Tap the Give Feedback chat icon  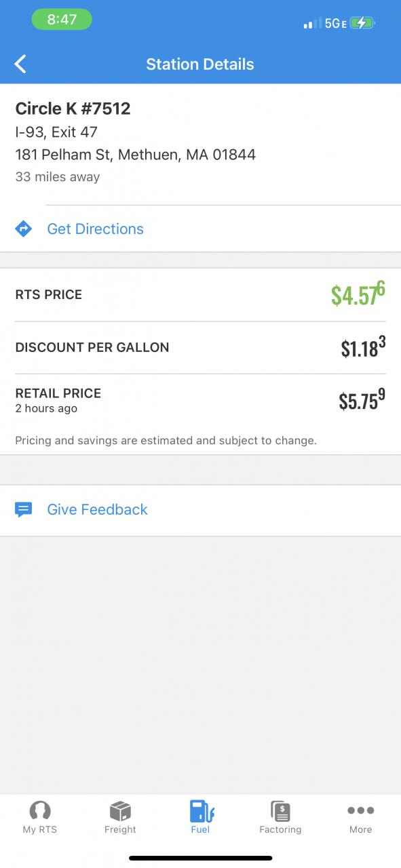point(24,510)
